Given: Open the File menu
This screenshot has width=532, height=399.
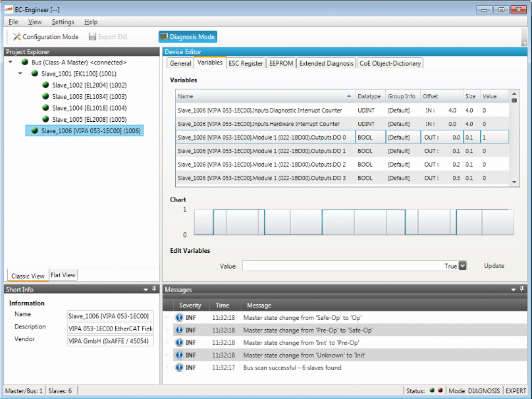Looking at the screenshot, I should 13,22.
